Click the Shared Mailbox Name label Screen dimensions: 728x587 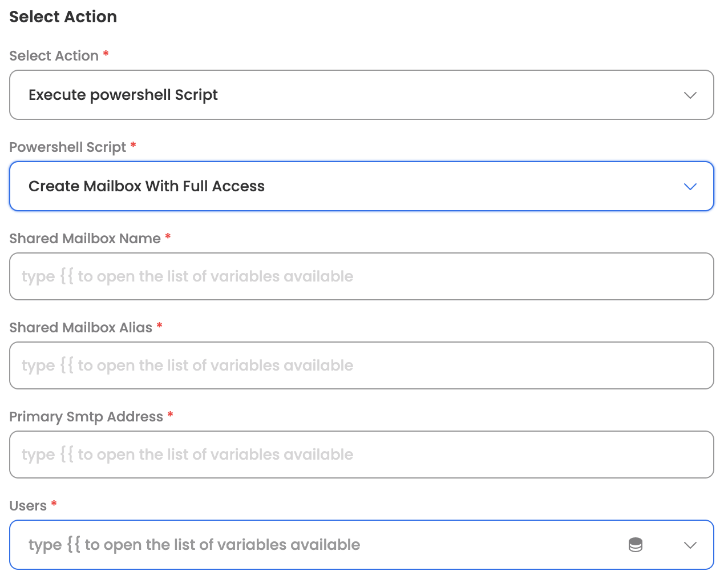[x=85, y=239]
